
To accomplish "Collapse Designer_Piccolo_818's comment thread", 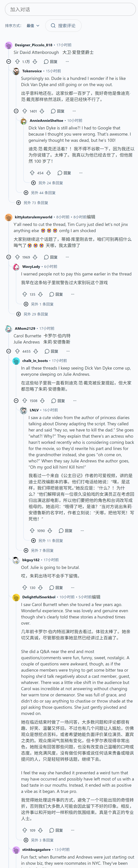I will pyautogui.click(x=9, y=62).
